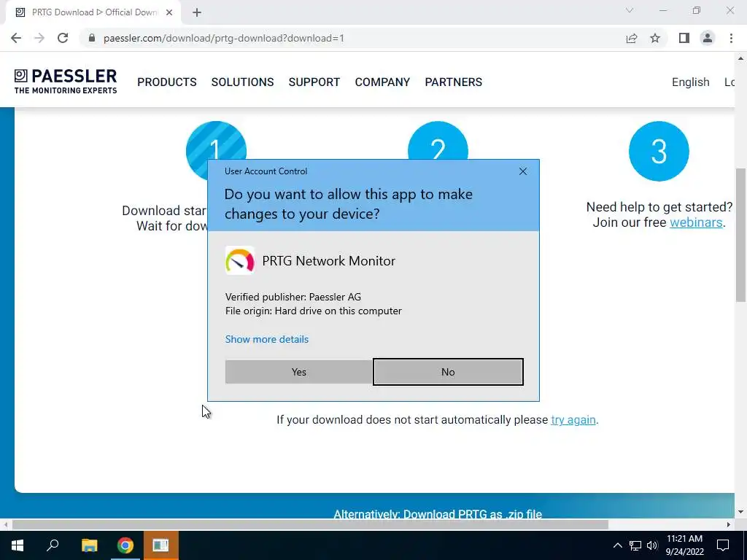Image resolution: width=747 pixels, height=560 pixels.
Task: Click No in User Account Control dialog
Action: click(x=448, y=372)
